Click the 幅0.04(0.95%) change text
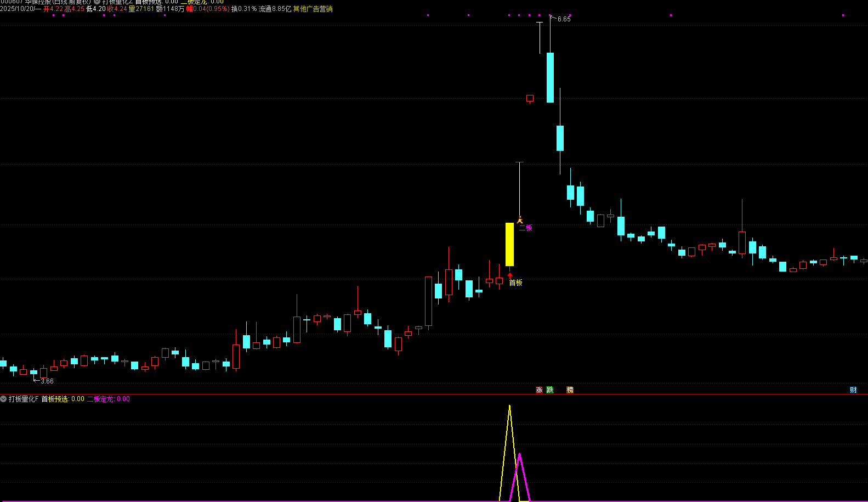This screenshot has width=868, height=502. click(208, 9)
